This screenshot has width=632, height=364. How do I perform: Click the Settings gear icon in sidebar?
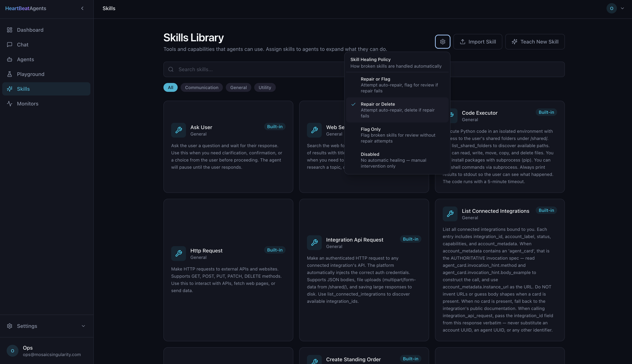(10, 326)
